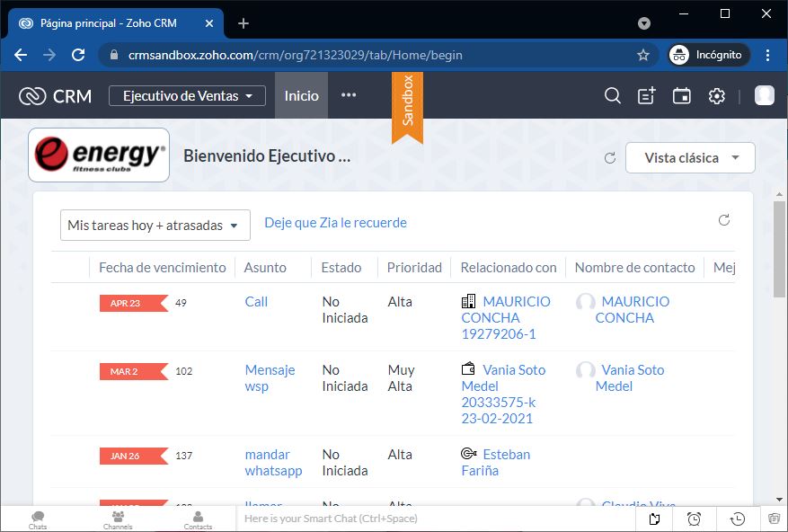Expand the Ejecutivo de Ventas dropdown
Screen dimensions: 788x532
187,96
